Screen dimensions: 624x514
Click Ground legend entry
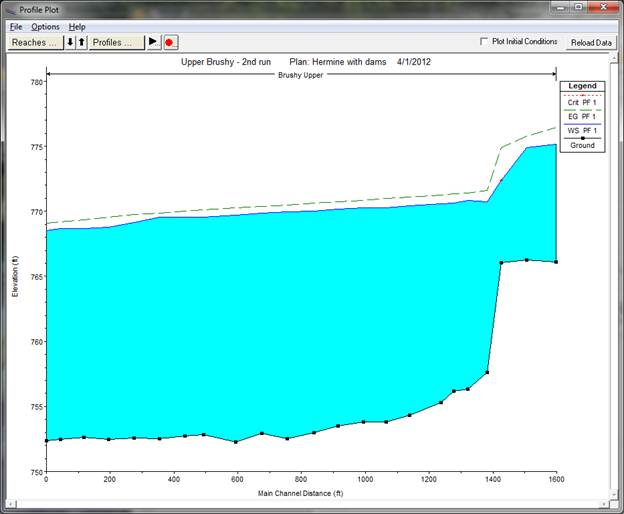pos(582,143)
